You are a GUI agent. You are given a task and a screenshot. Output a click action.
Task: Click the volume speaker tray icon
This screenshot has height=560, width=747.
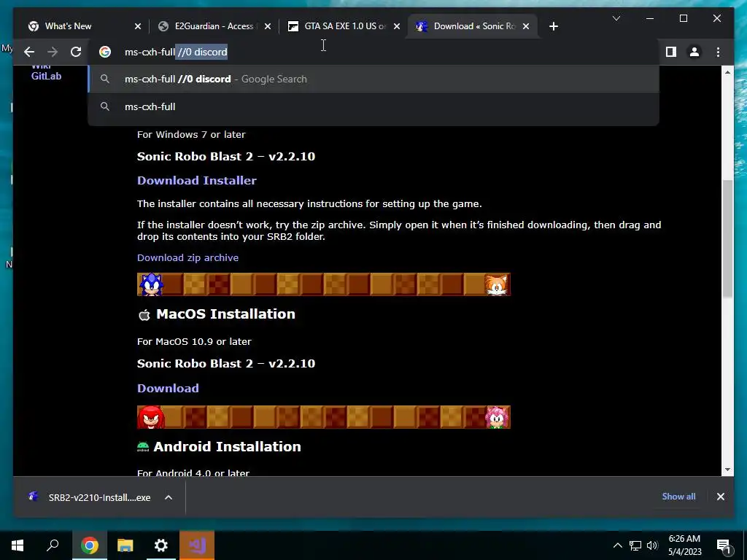[x=652, y=545]
